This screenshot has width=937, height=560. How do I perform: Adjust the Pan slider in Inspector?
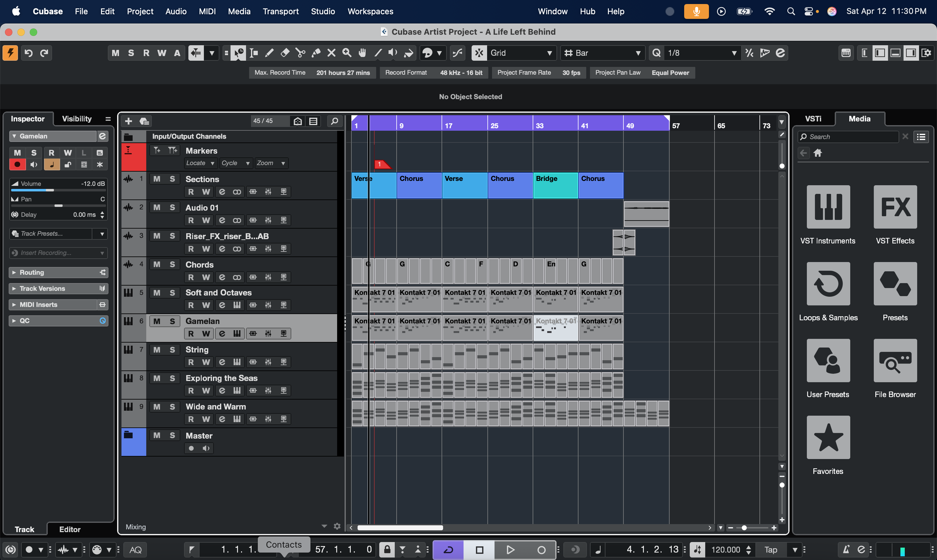[x=58, y=206]
